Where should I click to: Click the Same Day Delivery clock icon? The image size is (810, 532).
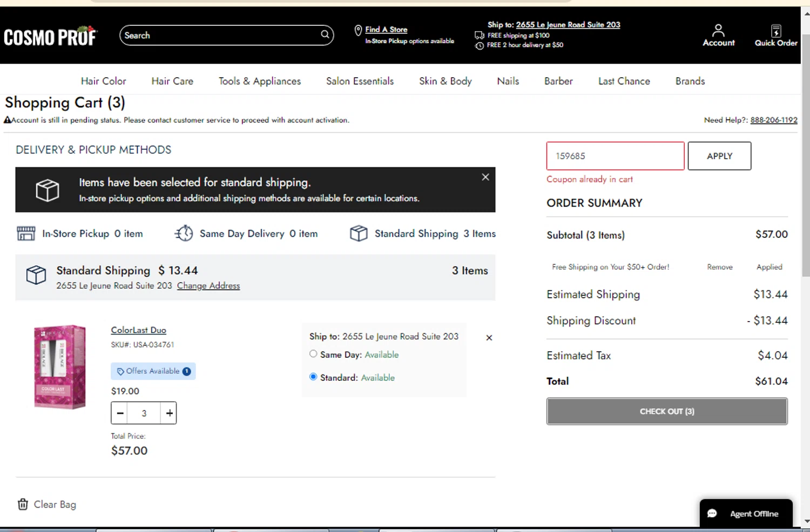coord(184,233)
